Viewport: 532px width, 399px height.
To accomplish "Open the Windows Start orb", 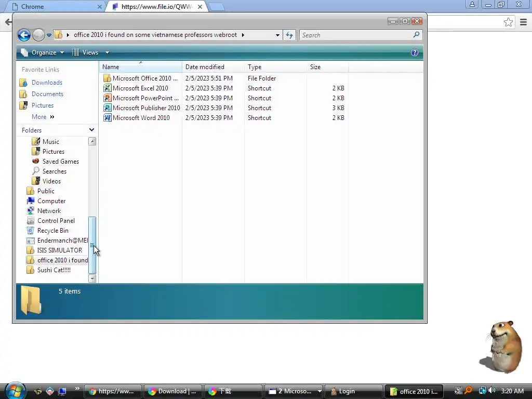I will [x=15, y=391].
